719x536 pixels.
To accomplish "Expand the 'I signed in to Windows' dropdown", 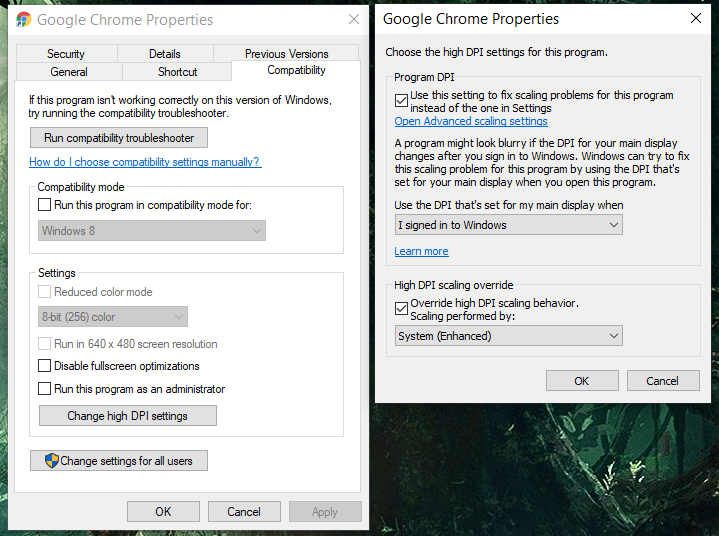I will tap(509, 225).
